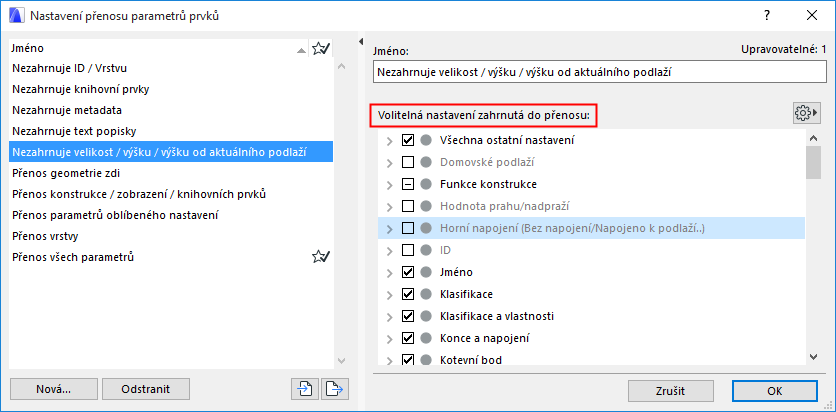Click the Nová... button
The image size is (836, 412).
[x=54, y=389]
